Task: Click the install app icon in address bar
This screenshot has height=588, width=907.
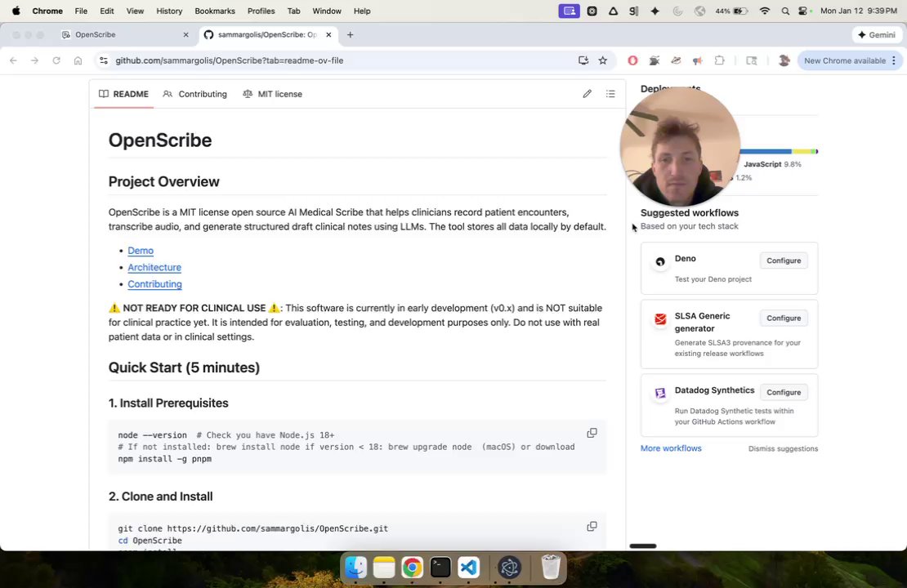Action: 583,60
